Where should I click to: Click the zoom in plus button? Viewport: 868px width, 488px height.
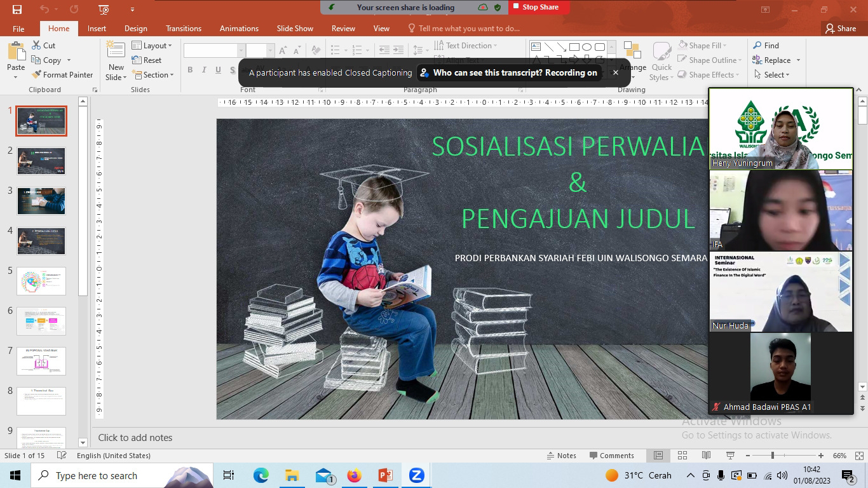pyautogui.click(x=821, y=456)
